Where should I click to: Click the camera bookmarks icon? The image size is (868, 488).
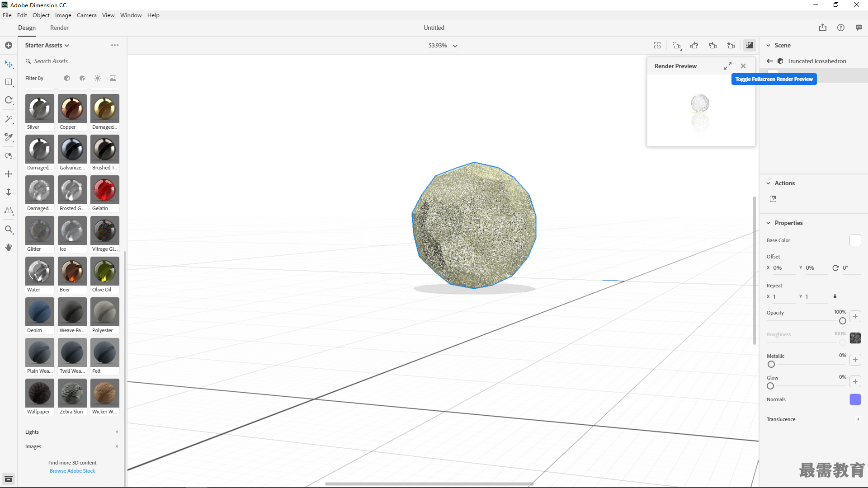(731, 45)
